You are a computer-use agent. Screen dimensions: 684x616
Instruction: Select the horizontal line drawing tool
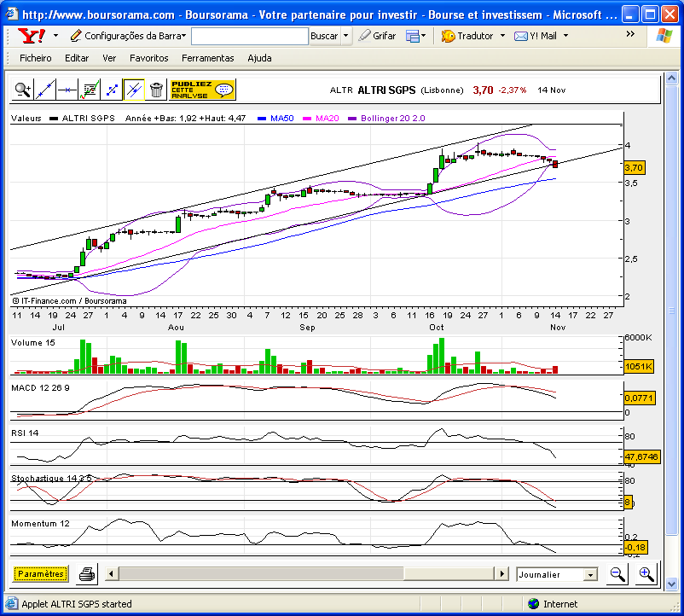[67, 90]
